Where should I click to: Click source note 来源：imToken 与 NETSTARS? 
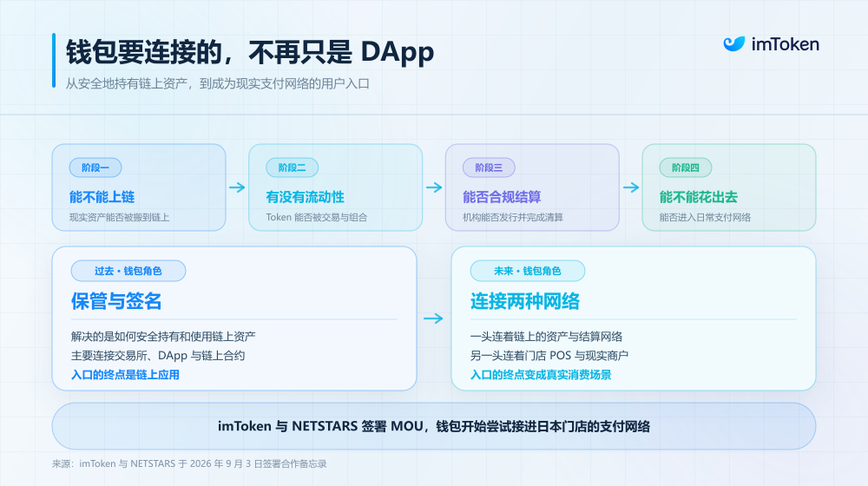(x=189, y=463)
